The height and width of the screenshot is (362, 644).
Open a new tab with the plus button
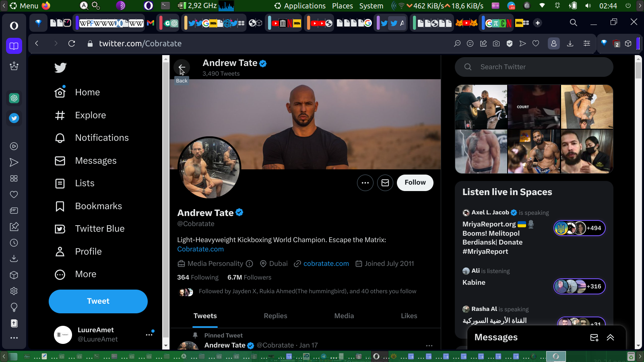tap(538, 23)
